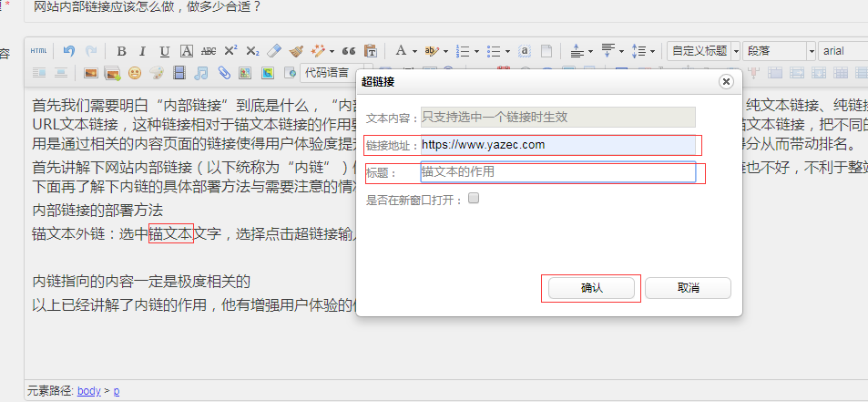This screenshot has width=868, height=402.
Task: Insert an iframe with globe-page icon
Action: click(x=290, y=73)
